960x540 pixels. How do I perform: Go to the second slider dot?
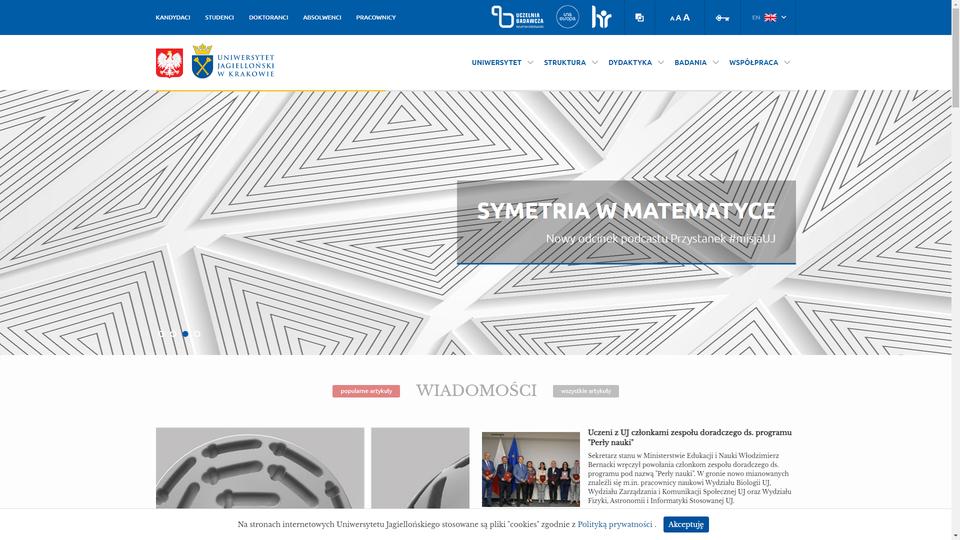tap(173, 334)
